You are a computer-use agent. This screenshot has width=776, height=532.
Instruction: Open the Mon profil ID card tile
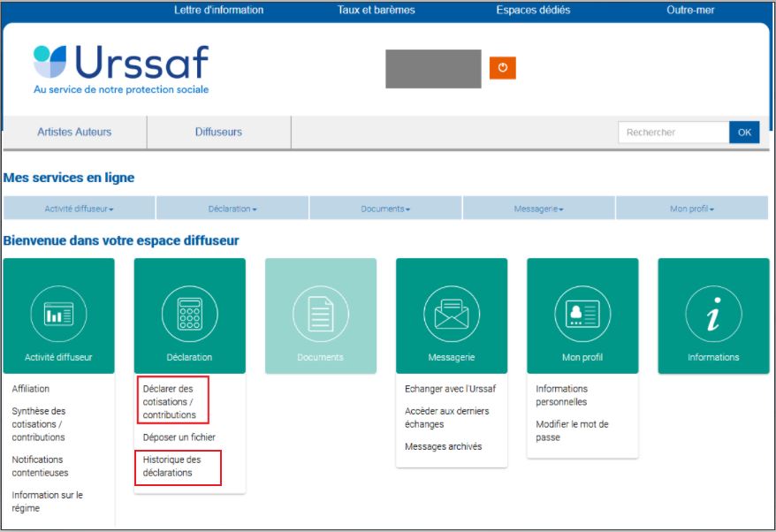pyautogui.click(x=582, y=315)
